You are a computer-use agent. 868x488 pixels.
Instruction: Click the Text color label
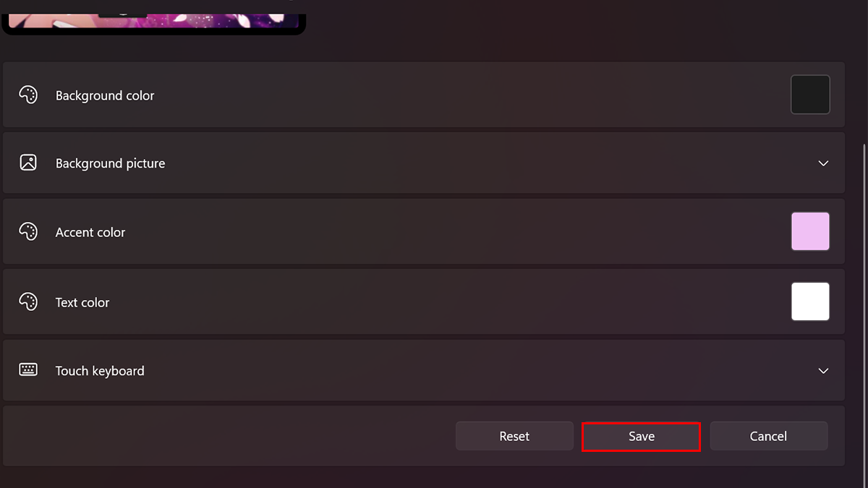pyautogui.click(x=82, y=302)
